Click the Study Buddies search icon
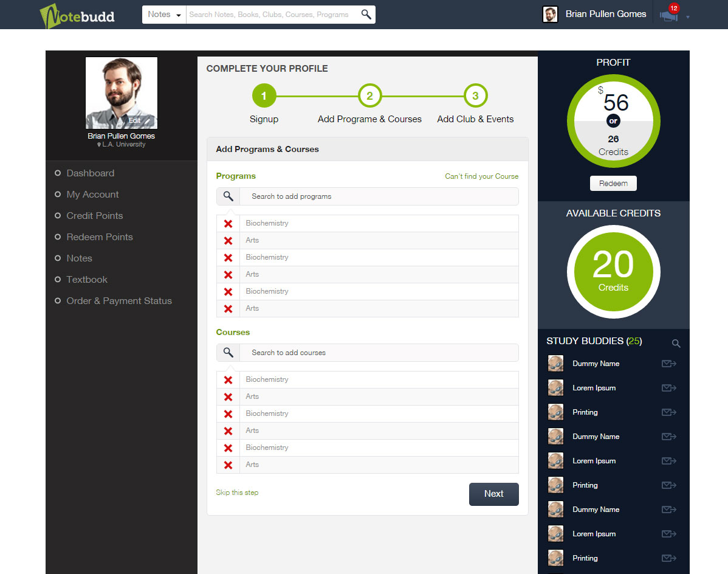Image resolution: width=728 pixels, height=574 pixels. tap(676, 344)
